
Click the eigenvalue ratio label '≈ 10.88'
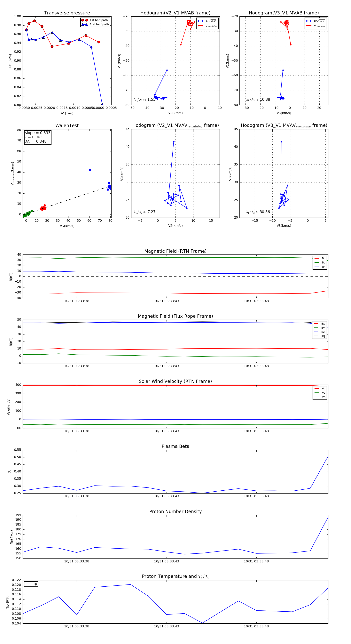click(x=258, y=100)
